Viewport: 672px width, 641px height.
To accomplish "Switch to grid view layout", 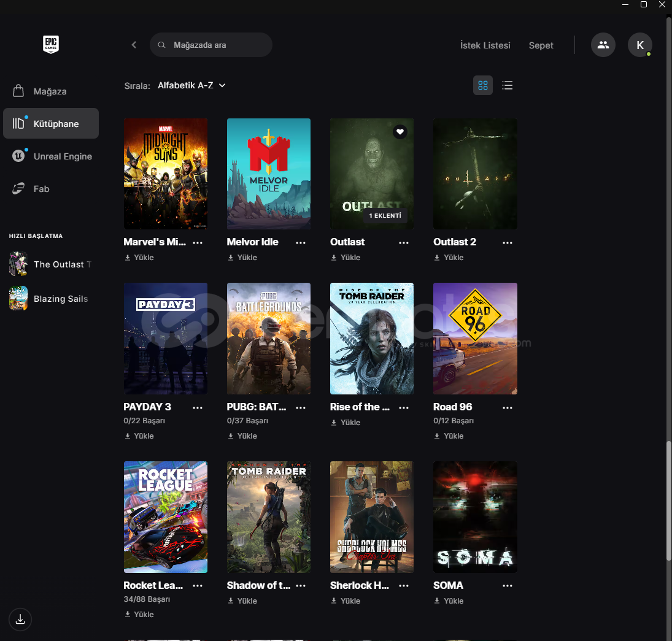I will [482, 85].
